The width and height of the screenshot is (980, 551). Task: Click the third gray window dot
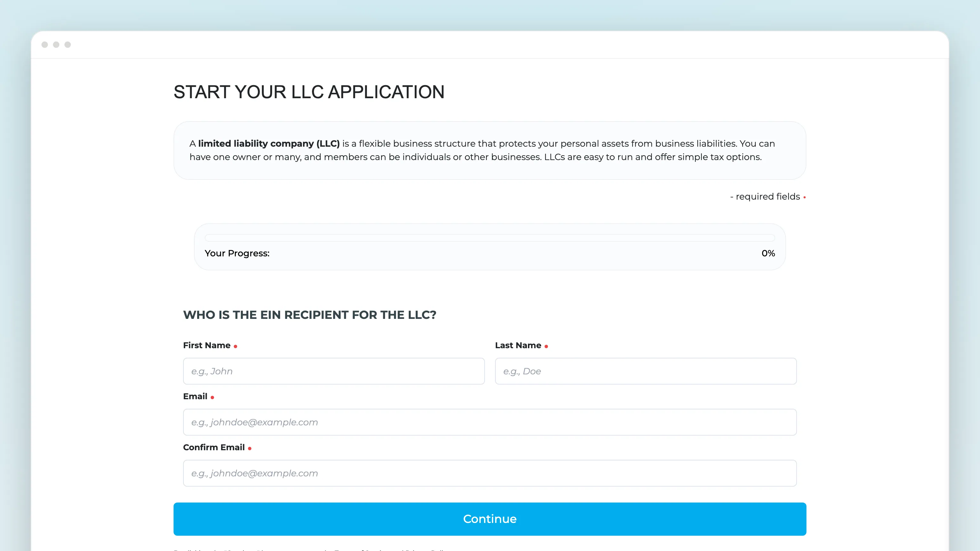point(68,45)
